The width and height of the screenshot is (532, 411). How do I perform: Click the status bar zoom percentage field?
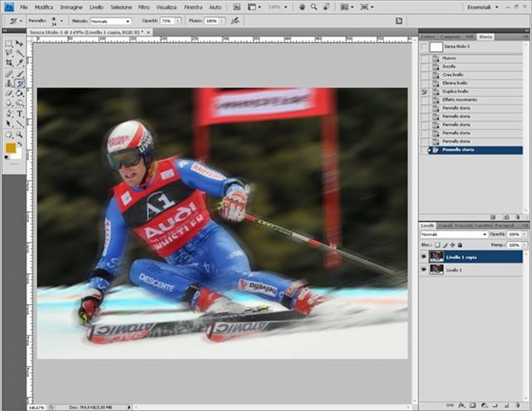37,407
